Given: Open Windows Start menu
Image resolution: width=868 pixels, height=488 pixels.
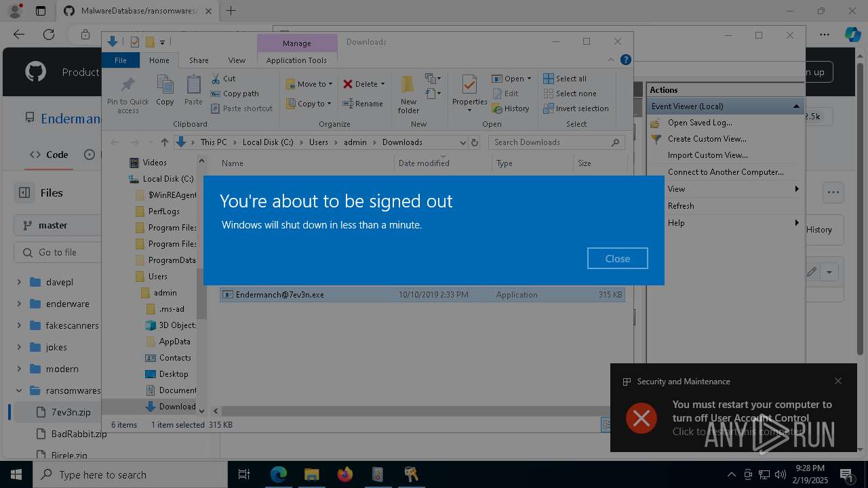Looking at the screenshot, I should [16, 474].
